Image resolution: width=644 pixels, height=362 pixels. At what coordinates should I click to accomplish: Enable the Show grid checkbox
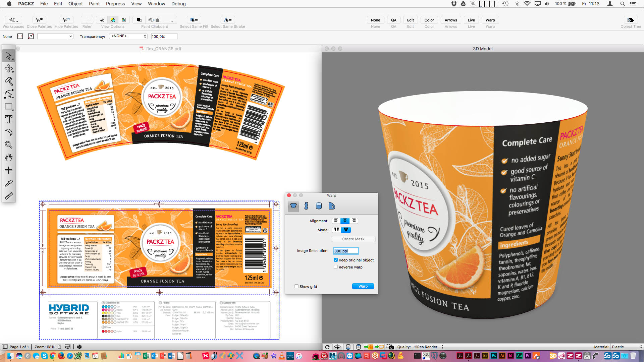297,286
